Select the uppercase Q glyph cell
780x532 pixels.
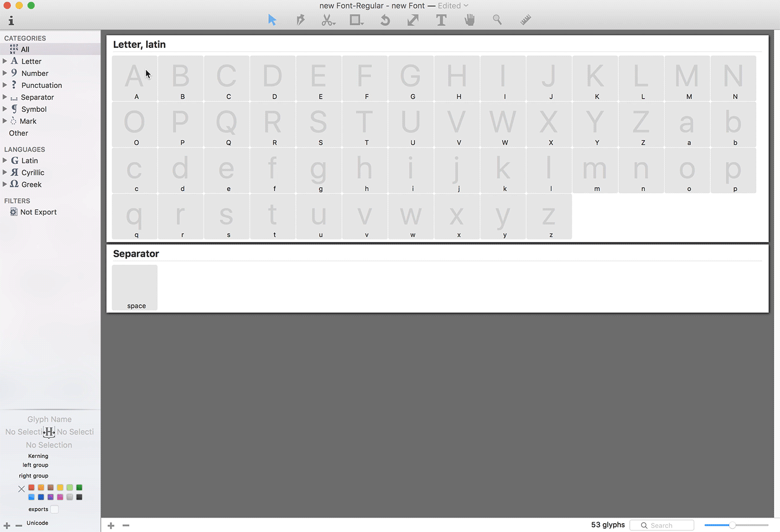coord(227,124)
